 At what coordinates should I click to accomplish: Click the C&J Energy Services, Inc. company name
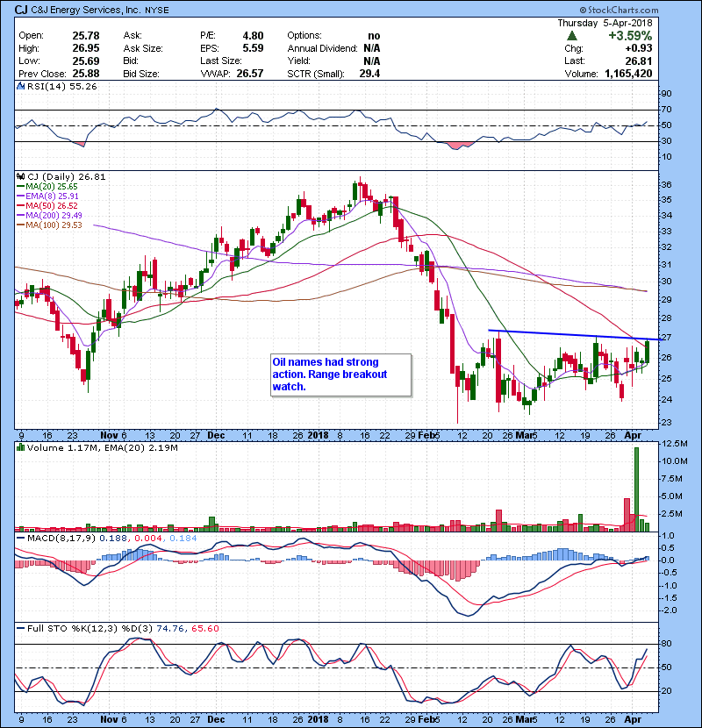[x=85, y=10]
